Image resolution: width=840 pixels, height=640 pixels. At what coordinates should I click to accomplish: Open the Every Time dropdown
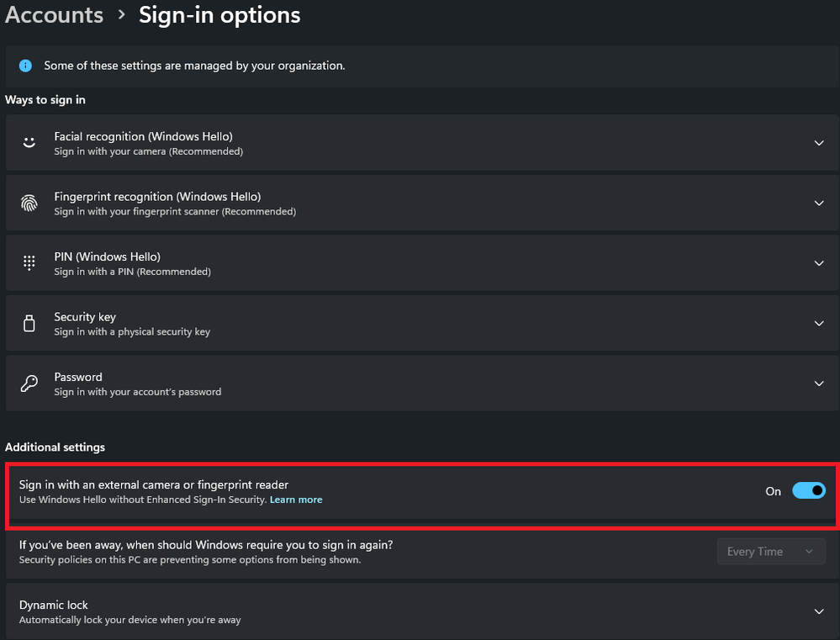tap(770, 552)
